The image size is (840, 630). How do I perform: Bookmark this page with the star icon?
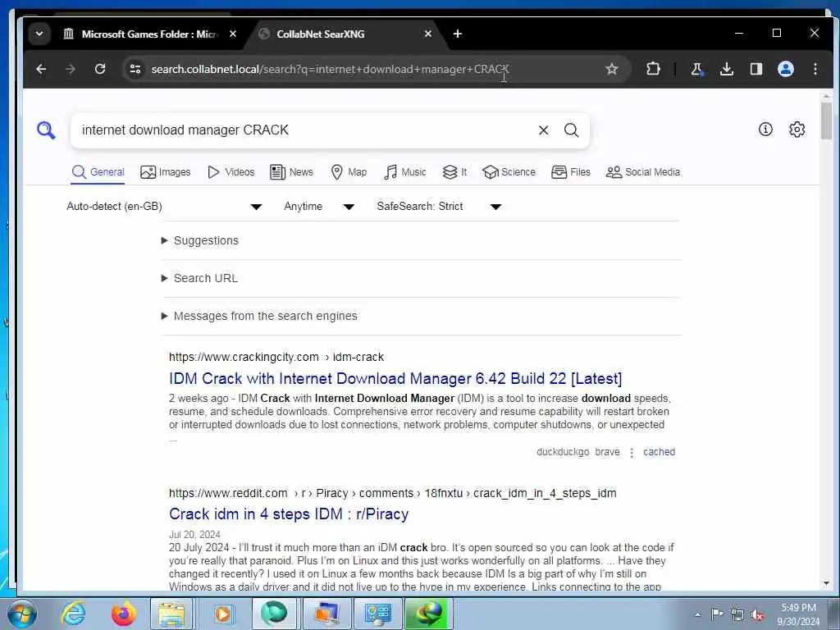coord(612,69)
